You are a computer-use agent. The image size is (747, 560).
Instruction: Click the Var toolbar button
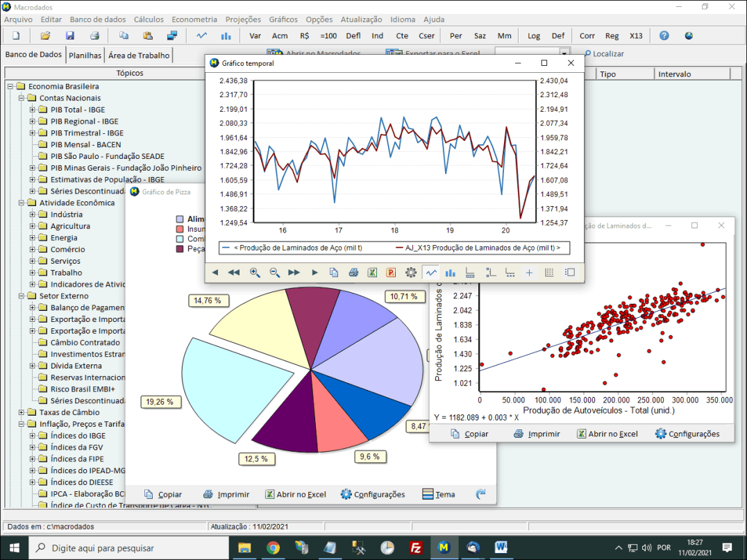(x=255, y=35)
